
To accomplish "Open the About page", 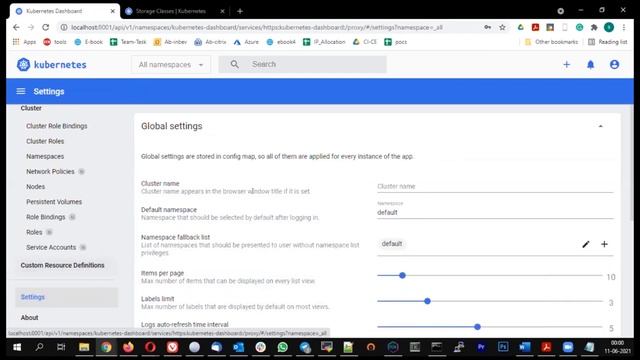I will pyautogui.click(x=29, y=317).
